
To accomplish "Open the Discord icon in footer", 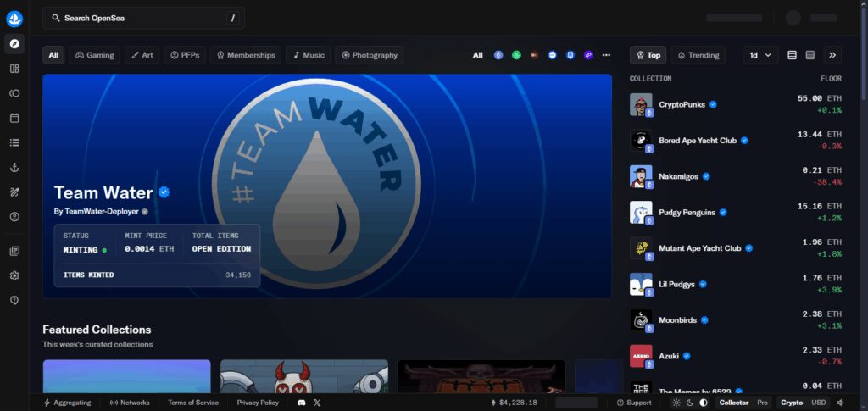I will [302, 403].
